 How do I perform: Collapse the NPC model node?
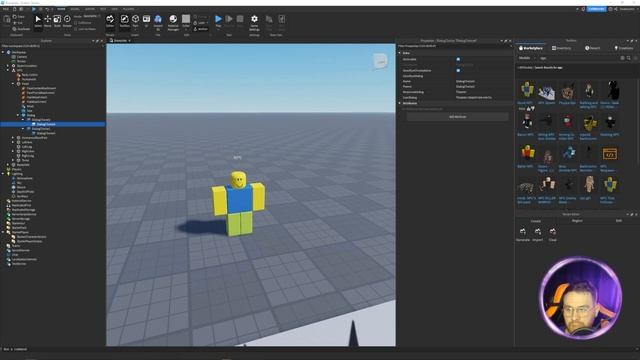point(8,70)
